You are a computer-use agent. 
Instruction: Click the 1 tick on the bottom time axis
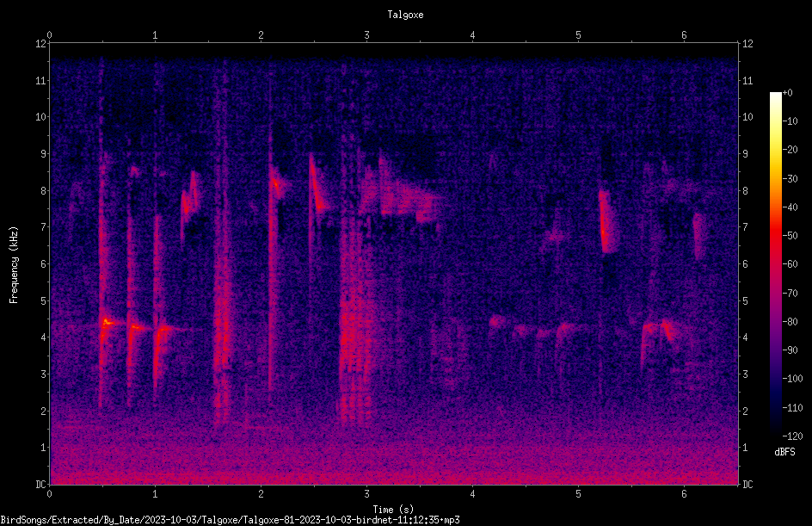(x=155, y=494)
